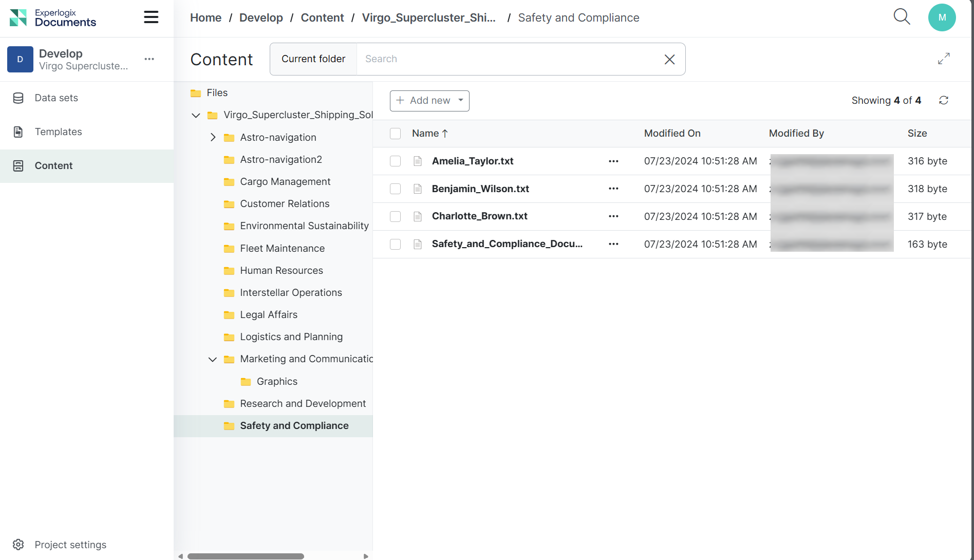Tick the select-all checkbox in header

tap(395, 134)
